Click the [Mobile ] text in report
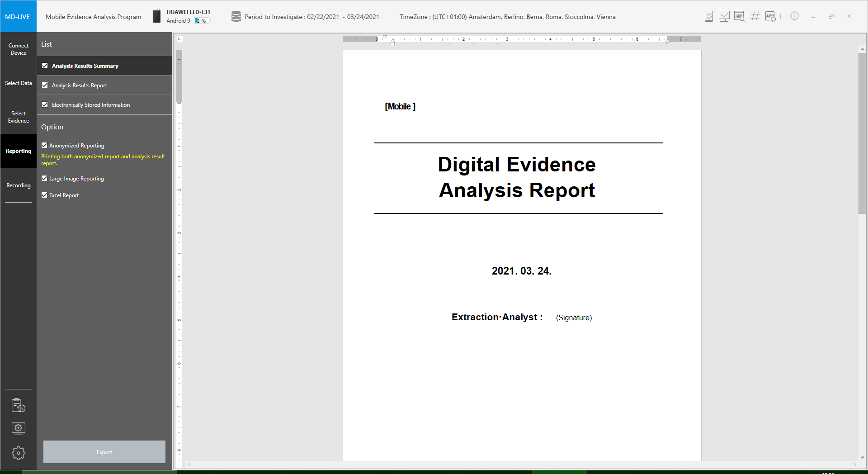 tap(400, 106)
